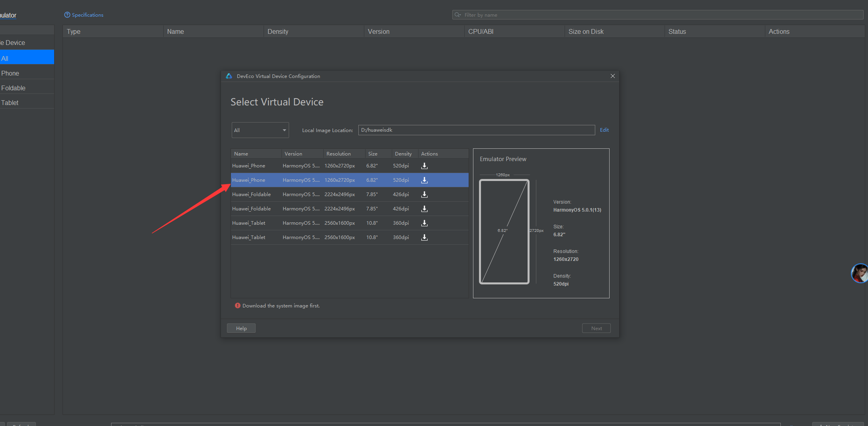Download image for the unselected Huawei_Phone row
This screenshot has height=426, width=868.
[424, 166]
